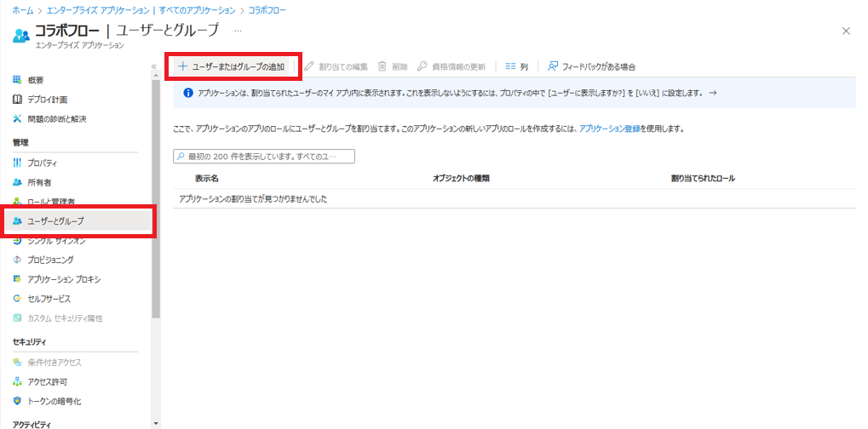This screenshot has height=429, width=868.
Task: Click the プロパティ sliders icon
Action: point(16,163)
